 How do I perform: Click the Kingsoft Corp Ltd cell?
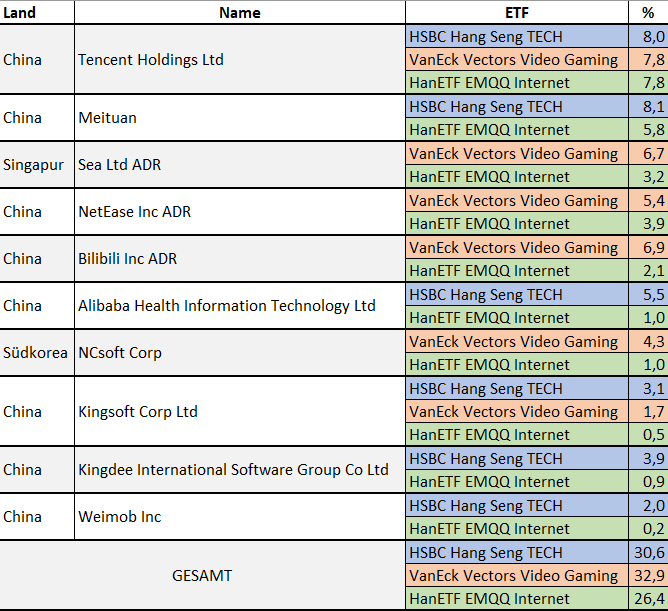[138, 412]
